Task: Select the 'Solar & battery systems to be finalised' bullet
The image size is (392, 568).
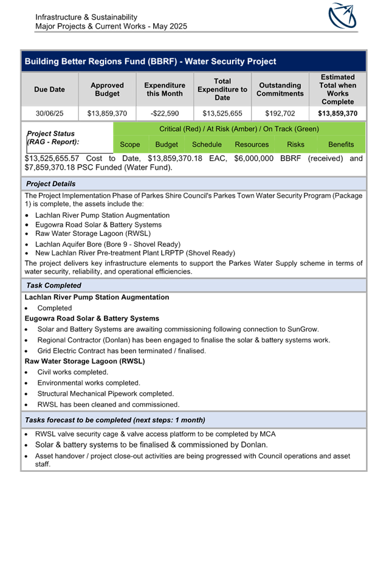Action: (x=151, y=445)
